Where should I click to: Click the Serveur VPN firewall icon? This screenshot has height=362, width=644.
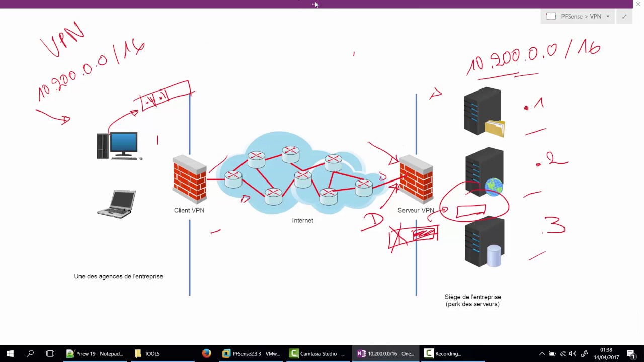tap(416, 179)
